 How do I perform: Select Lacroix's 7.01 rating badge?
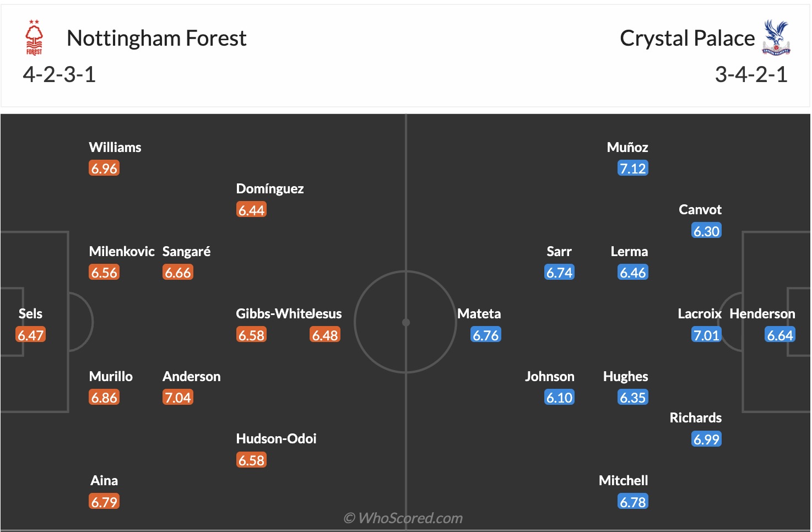(706, 335)
